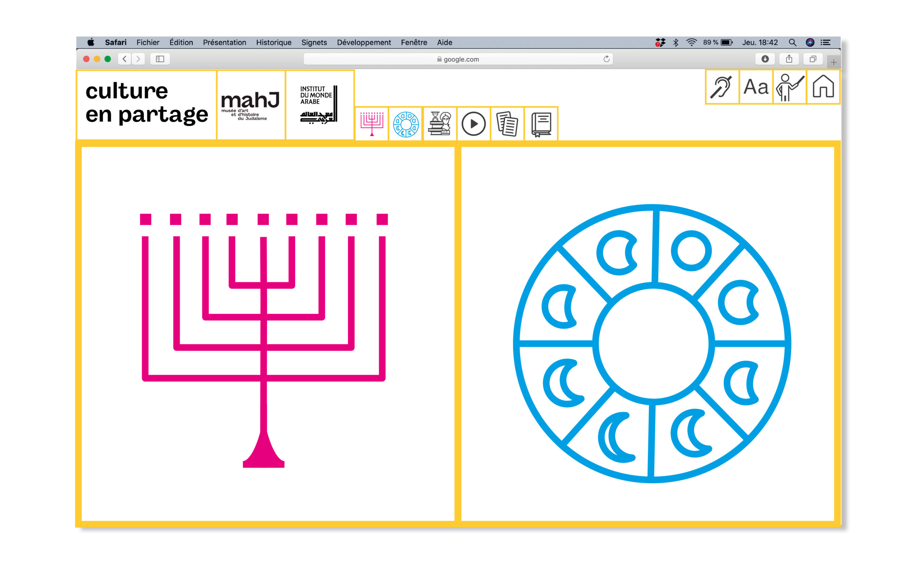Image resolution: width=924 pixels, height=572 pixels.
Task: Select the large pink menorah panel
Action: click(267, 334)
